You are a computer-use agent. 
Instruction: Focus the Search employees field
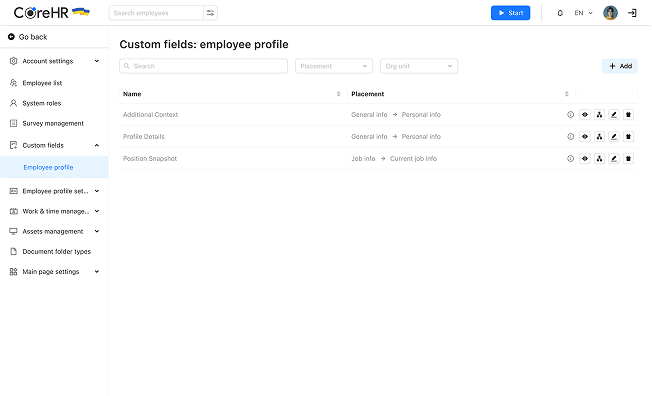pos(156,13)
